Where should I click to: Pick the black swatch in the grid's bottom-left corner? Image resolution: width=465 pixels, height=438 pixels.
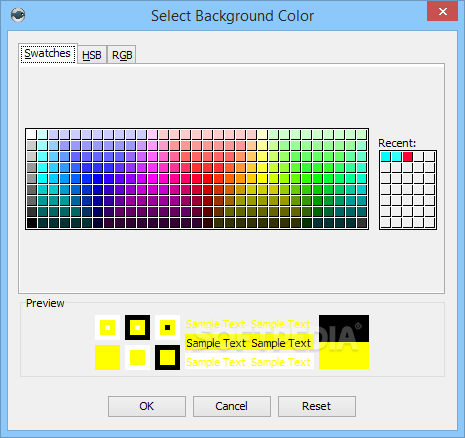pos(32,223)
